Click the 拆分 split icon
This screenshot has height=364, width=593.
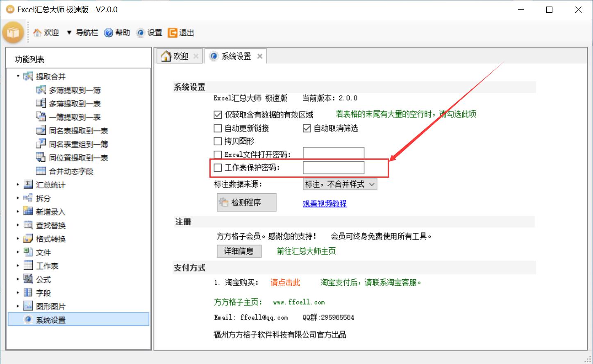[x=28, y=198]
